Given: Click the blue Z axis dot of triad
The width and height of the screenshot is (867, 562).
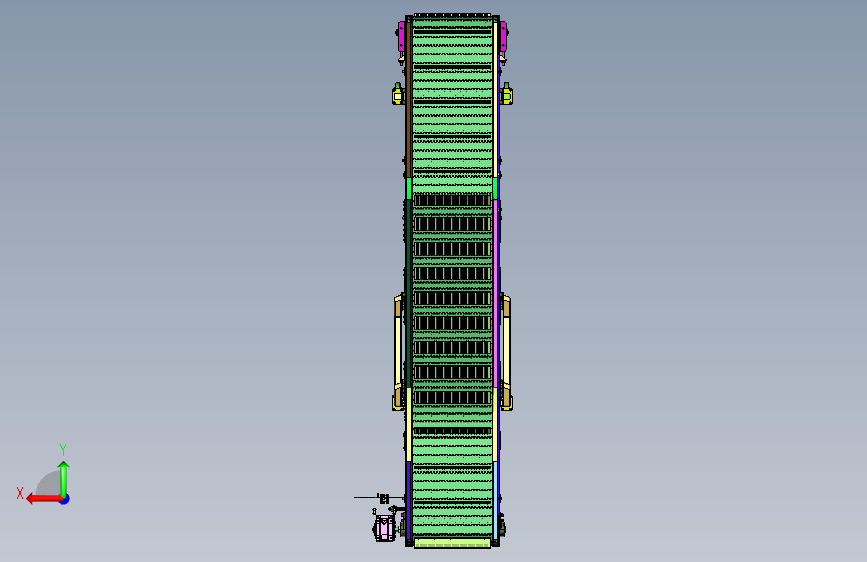Looking at the screenshot, I should [65, 500].
